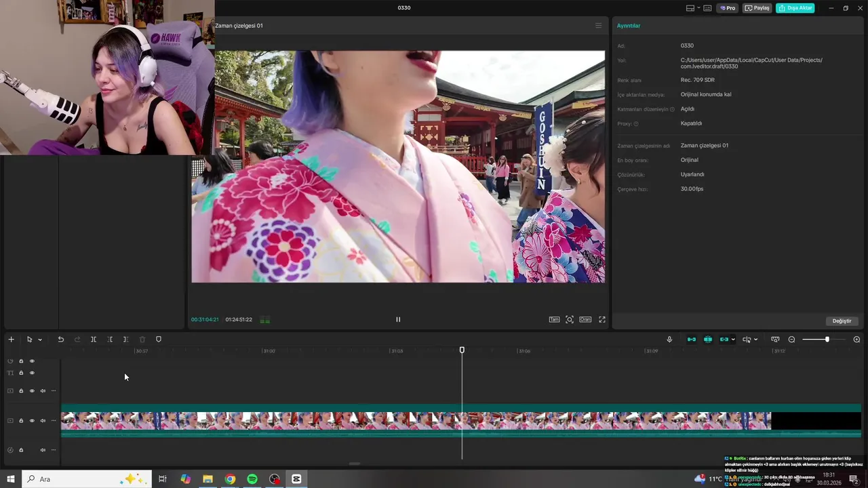Click the preview axis cursor icon
868x488 pixels.
coord(746,340)
